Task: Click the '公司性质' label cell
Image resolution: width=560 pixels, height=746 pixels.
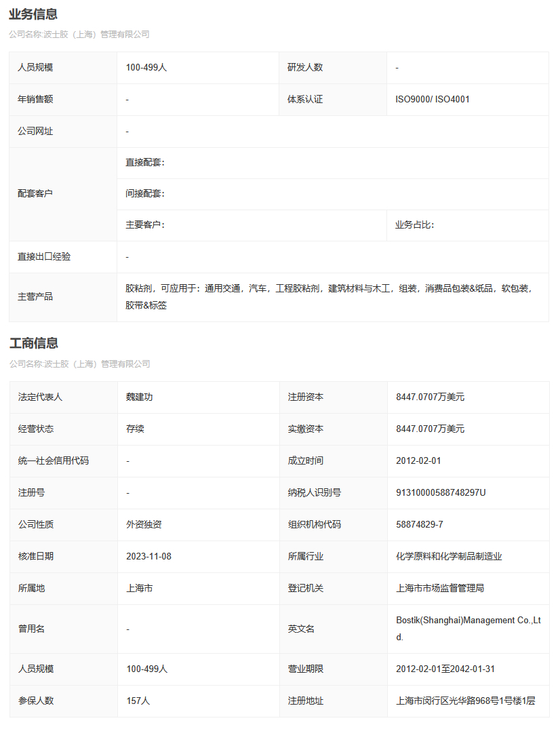Action: [63, 525]
